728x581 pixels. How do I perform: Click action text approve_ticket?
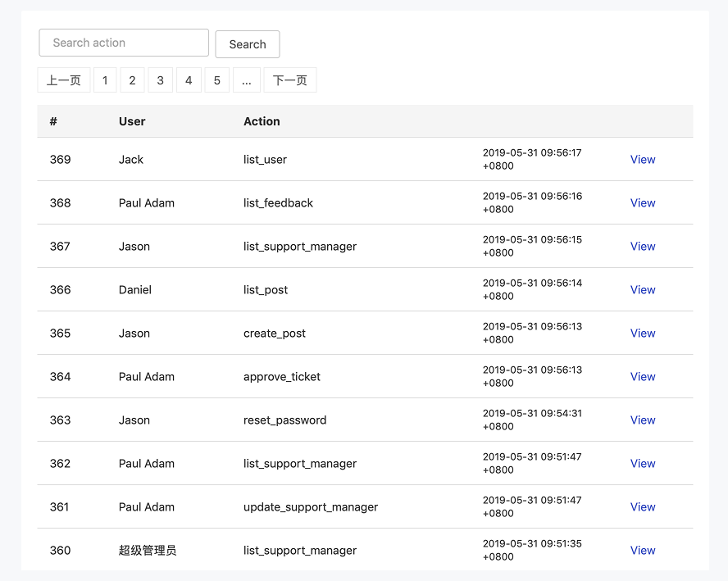282,376
